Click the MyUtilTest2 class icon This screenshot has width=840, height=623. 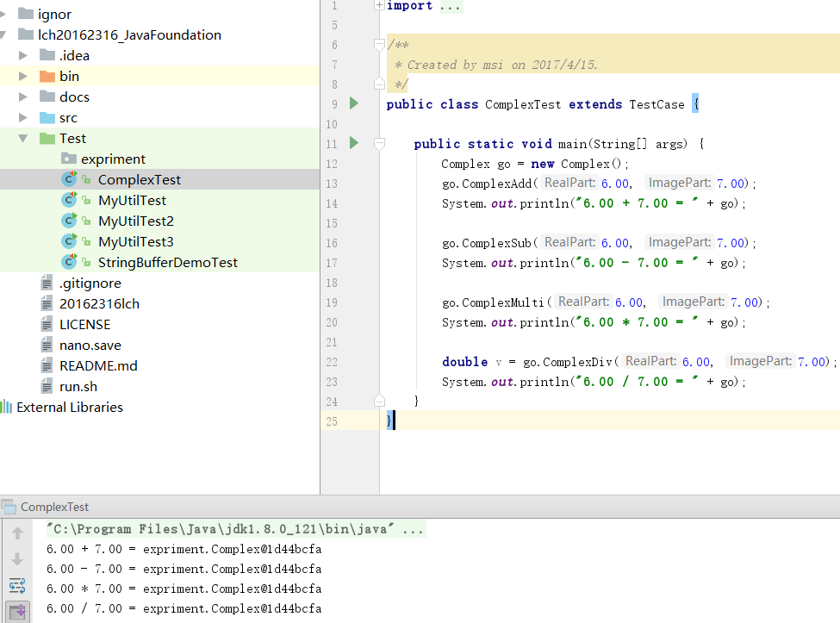tap(69, 221)
